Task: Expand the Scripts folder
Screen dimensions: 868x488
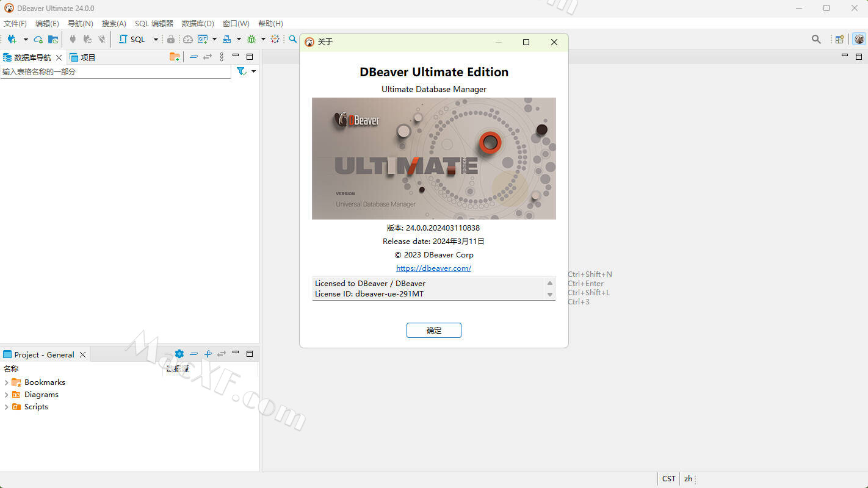Action: click(x=7, y=407)
